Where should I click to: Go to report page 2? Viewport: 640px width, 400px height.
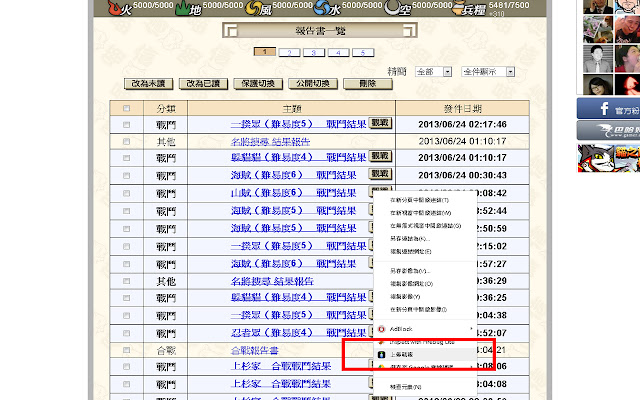tap(289, 52)
